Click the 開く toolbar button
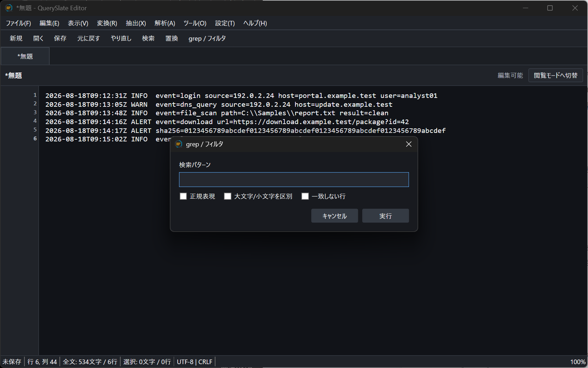This screenshot has width=588, height=368. 38,39
